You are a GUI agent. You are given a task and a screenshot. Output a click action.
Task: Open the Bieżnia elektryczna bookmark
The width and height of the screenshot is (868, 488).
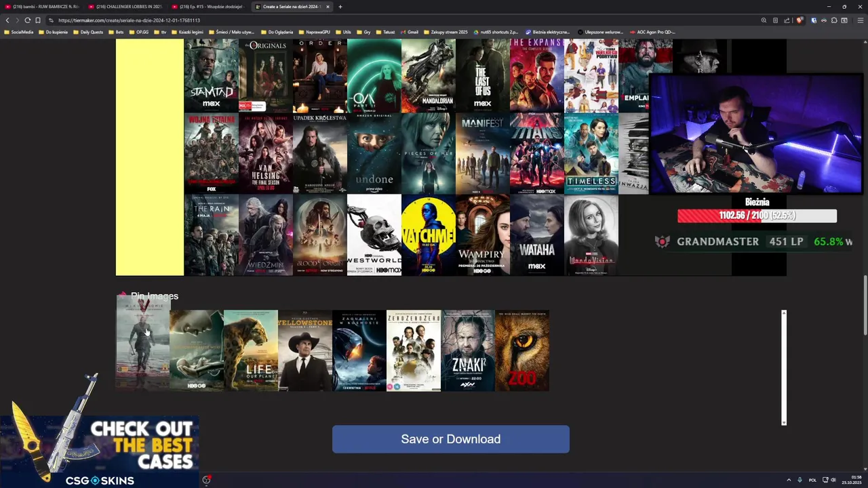tap(547, 32)
